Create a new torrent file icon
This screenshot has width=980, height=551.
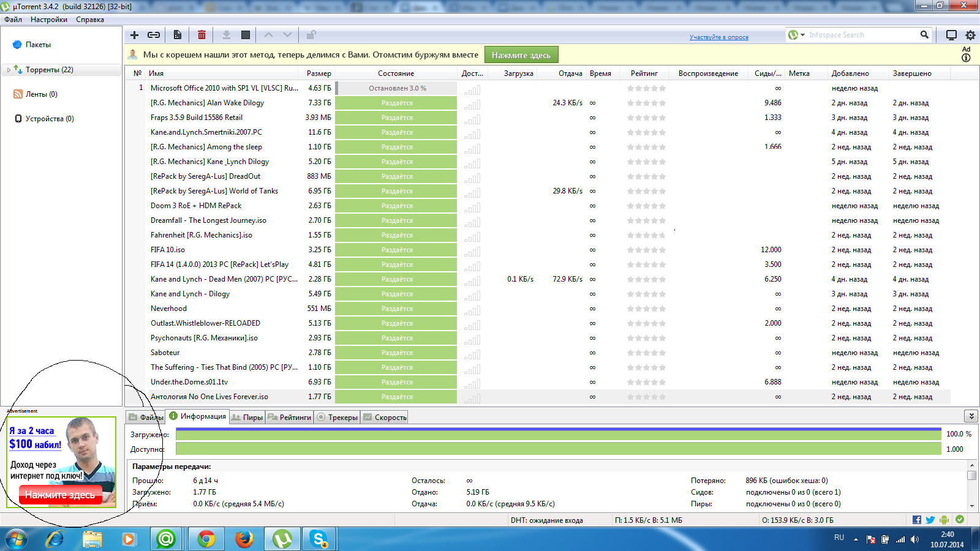(x=178, y=35)
